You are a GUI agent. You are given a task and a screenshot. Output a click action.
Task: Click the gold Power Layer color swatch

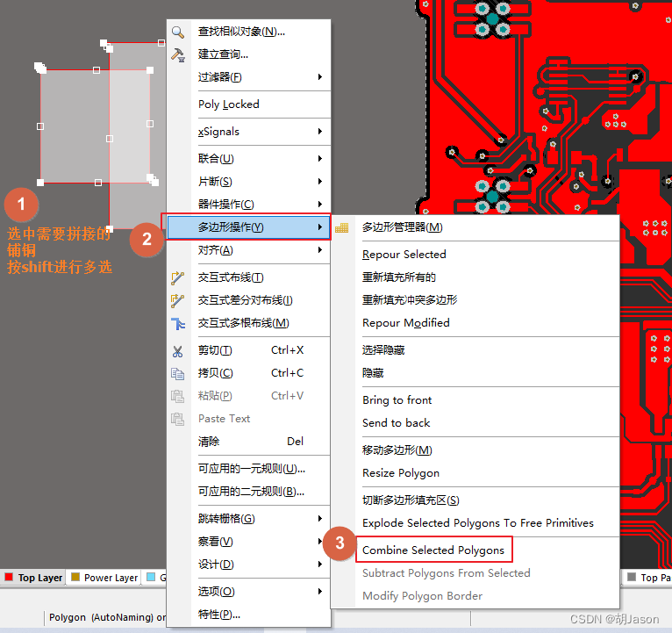pos(75,577)
